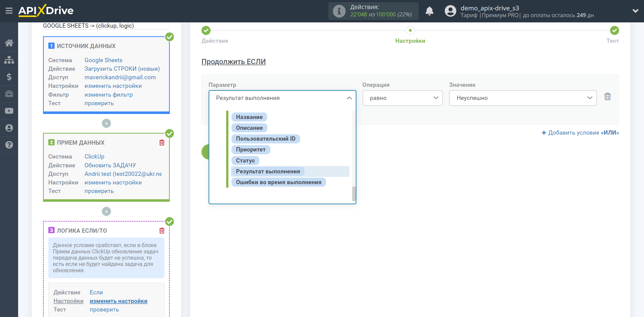644x317 pixels.
Task: Expand the Параметр dropdown menu
Action: coord(282,98)
